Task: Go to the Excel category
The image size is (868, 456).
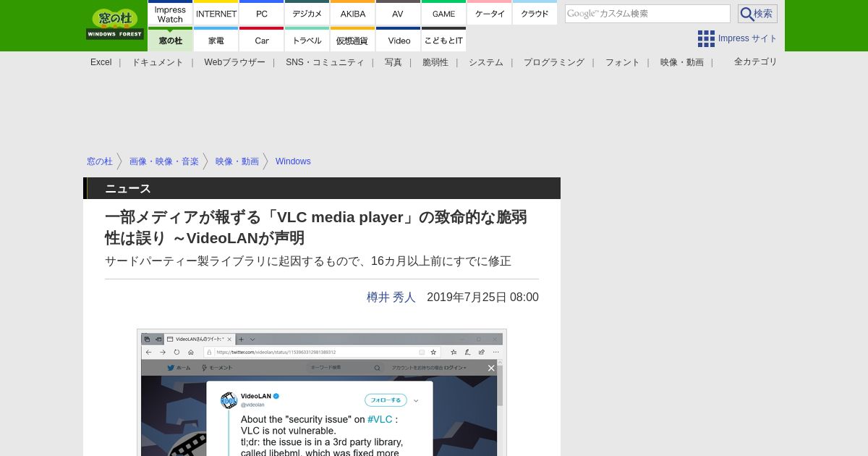Action: pos(101,62)
